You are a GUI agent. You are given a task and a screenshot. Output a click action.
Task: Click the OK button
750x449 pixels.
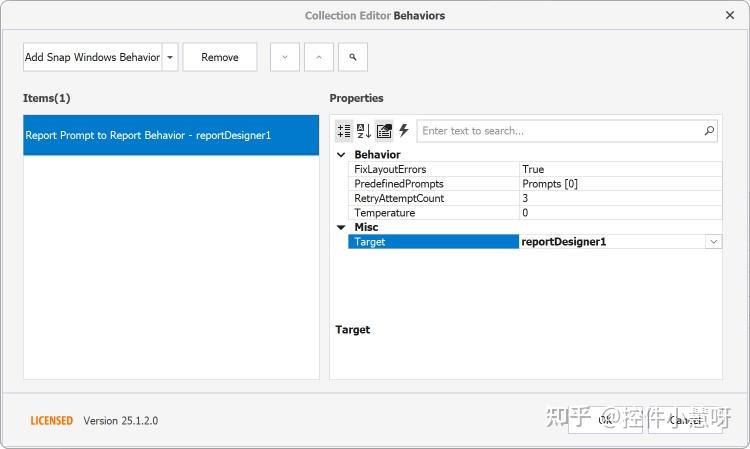(x=605, y=420)
